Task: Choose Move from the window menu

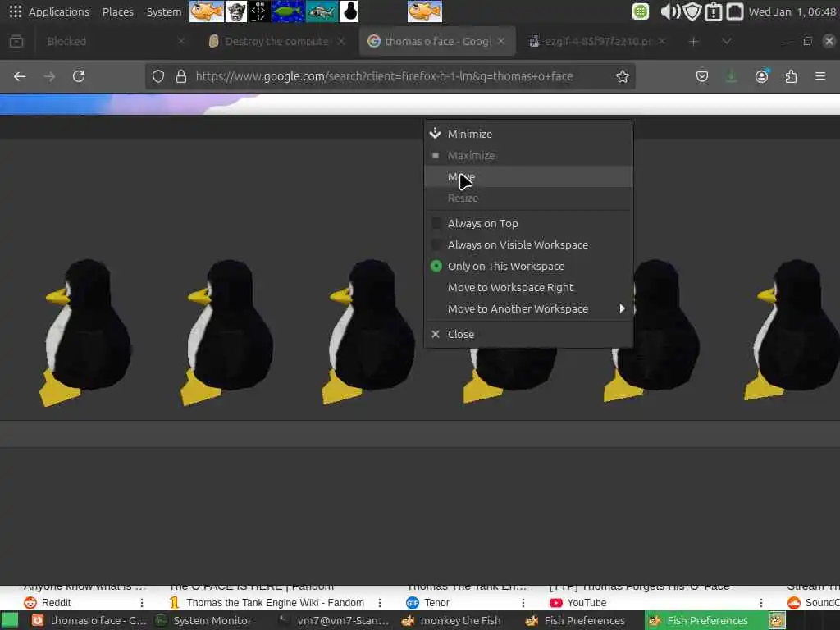Action: pyautogui.click(x=528, y=177)
